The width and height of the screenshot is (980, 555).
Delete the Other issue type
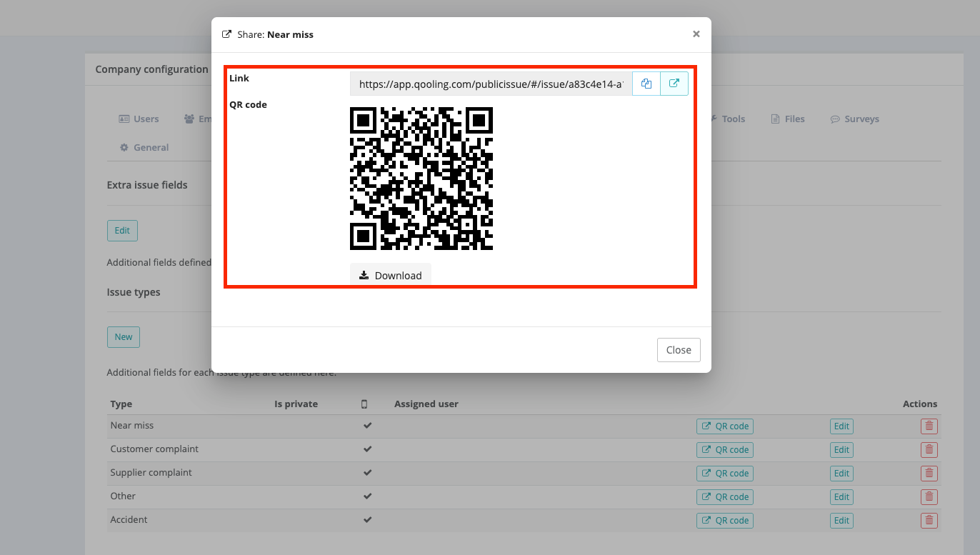929,497
